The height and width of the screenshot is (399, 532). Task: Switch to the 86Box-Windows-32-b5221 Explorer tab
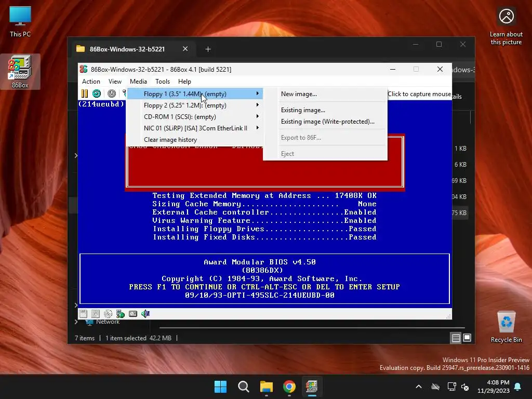click(127, 49)
